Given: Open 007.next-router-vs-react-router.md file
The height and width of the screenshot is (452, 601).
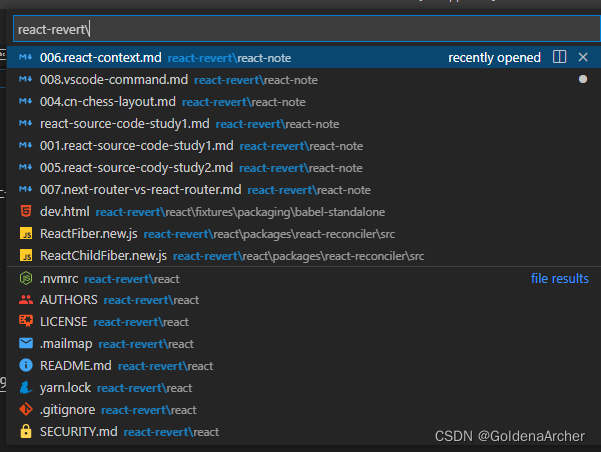Looking at the screenshot, I should [141, 190].
